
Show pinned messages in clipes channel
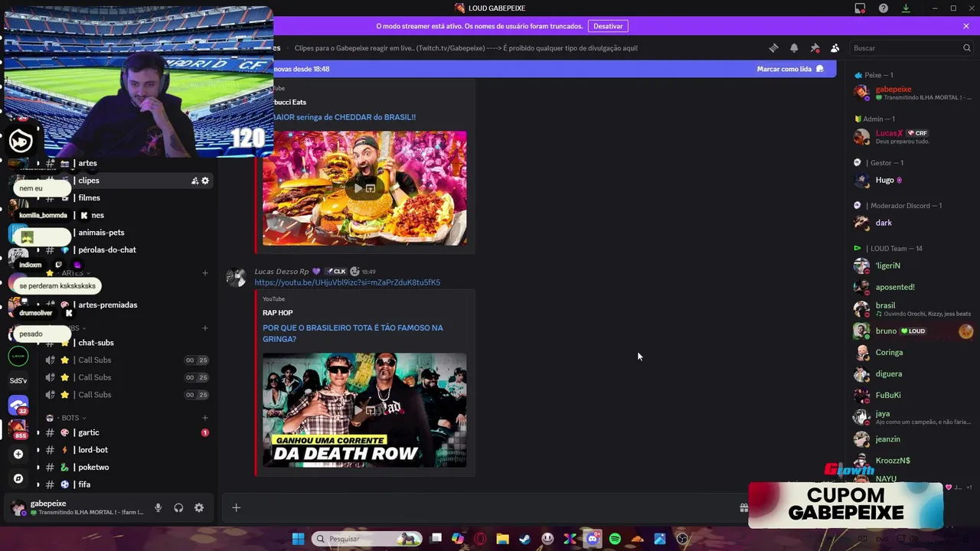pyautogui.click(x=815, y=47)
